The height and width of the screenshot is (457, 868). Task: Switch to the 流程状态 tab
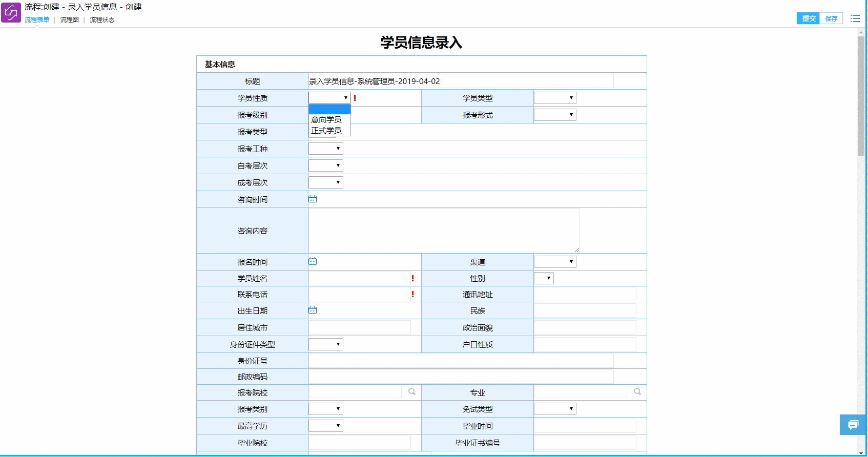(102, 20)
